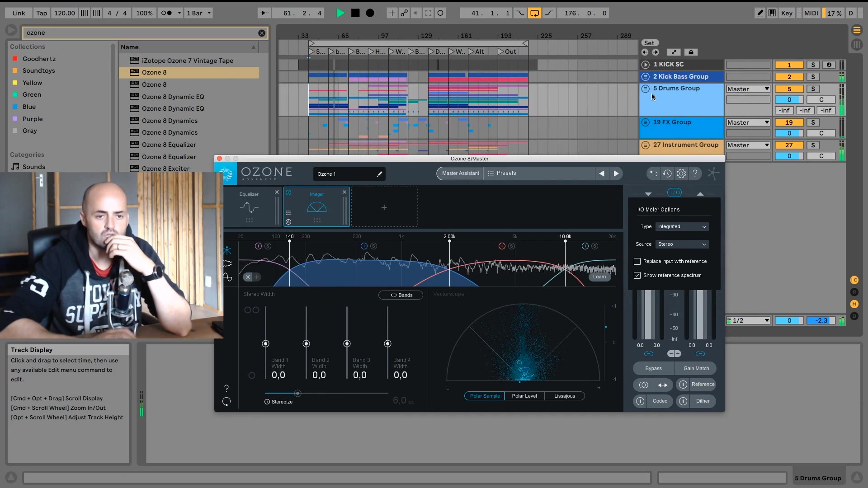Screen dimensions: 868x488
Task: Open I/O meter Source dropdown
Action: pyautogui.click(x=682, y=244)
